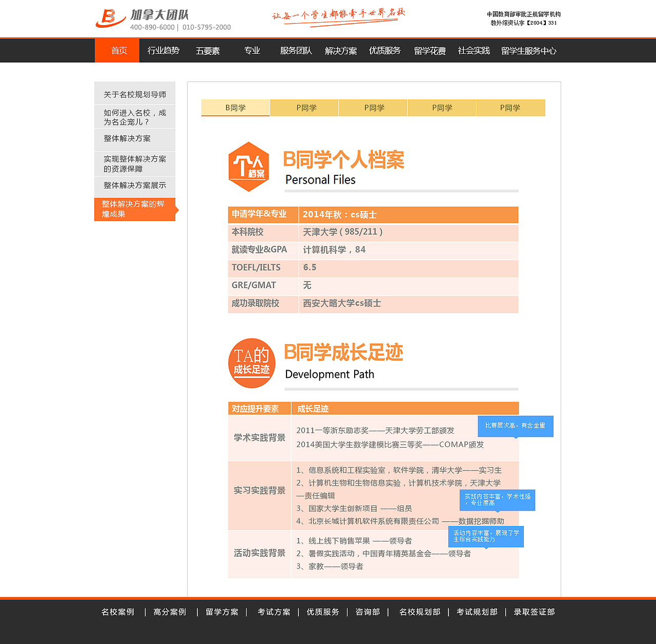Click the 留学花费 navigation item
Image resolution: width=656 pixels, height=644 pixels.
pos(430,51)
